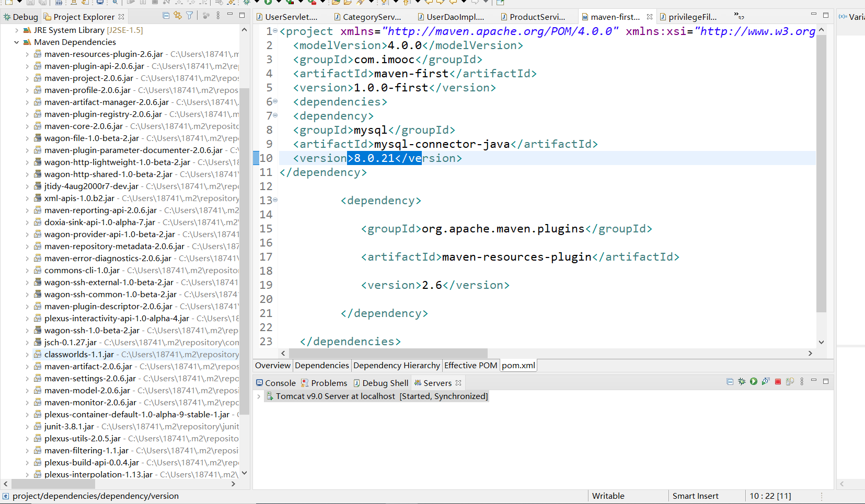Collapse all in Project Explorer toolbar
Viewport: 865px width, 504px height.
pyautogui.click(x=166, y=16)
